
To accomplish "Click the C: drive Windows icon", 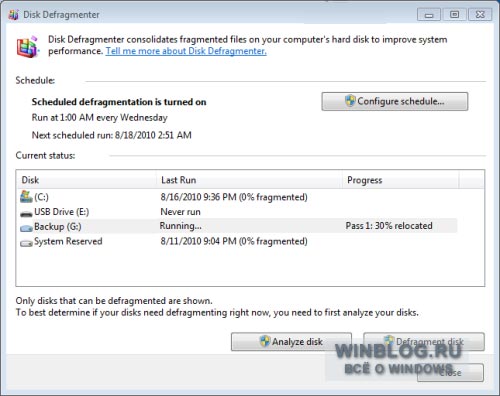I will click(x=26, y=197).
